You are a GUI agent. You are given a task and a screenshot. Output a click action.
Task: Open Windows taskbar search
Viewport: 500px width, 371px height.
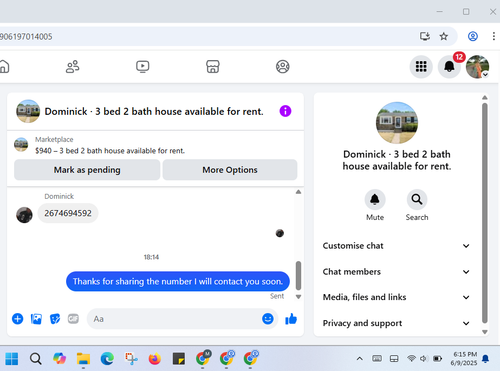tap(36, 359)
